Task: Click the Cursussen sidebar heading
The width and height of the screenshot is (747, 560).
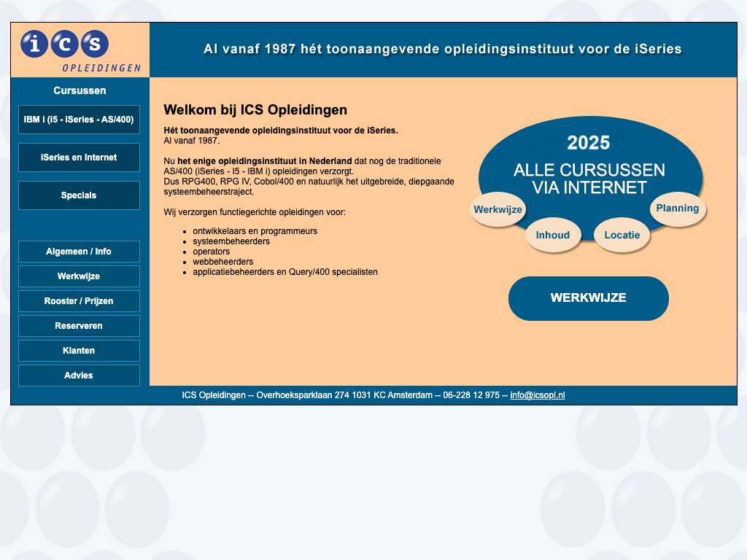Action: pyautogui.click(x=80, y=90)
